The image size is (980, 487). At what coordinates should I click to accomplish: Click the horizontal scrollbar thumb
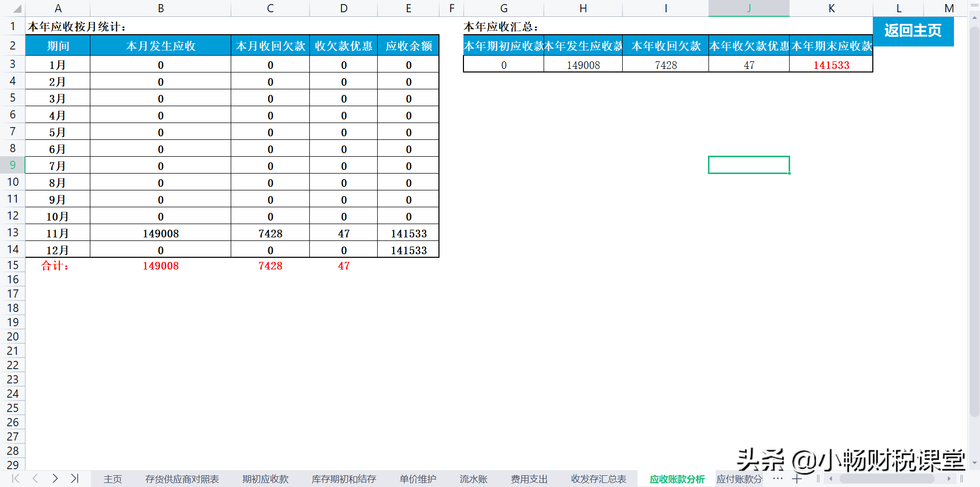tap(888, 479)
